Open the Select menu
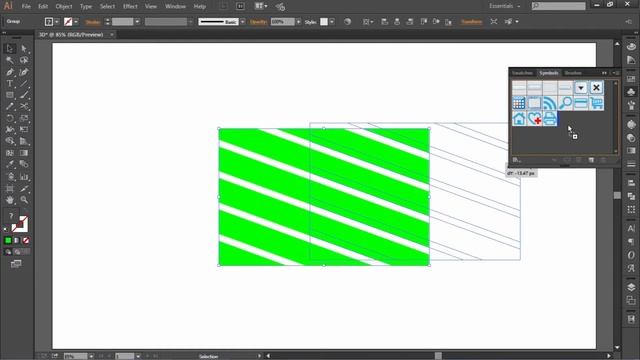The height and width of the screenshot is (360, 640). (107, 7)
